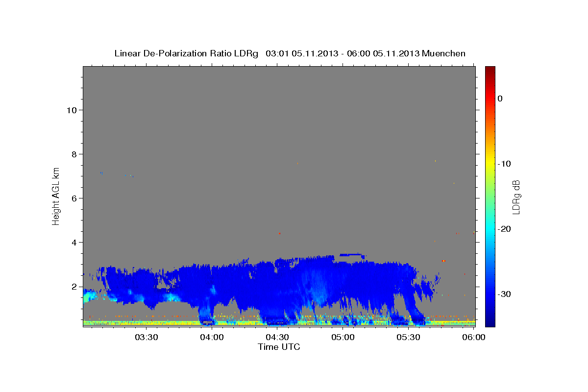The image size is (588, 392).
Task: Click the colorbar label '-30'
Action: [x=505, y=294]
